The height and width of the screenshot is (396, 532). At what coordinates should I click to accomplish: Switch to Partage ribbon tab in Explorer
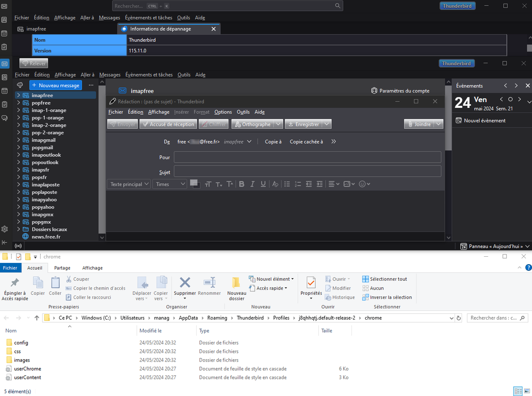click(x=63, y=268)
